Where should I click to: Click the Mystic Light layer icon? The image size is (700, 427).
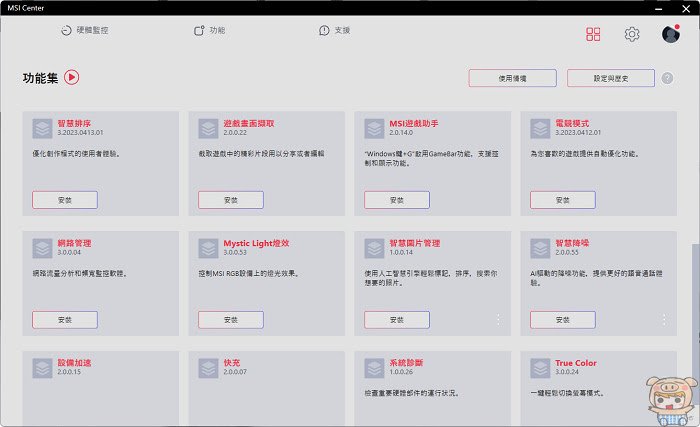tap(208, 248)
